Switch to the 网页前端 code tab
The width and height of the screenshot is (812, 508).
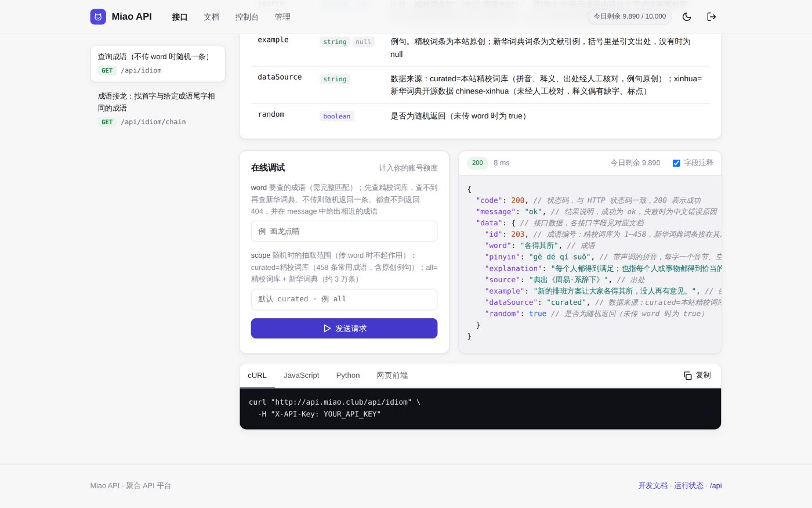tap(392, 376)
